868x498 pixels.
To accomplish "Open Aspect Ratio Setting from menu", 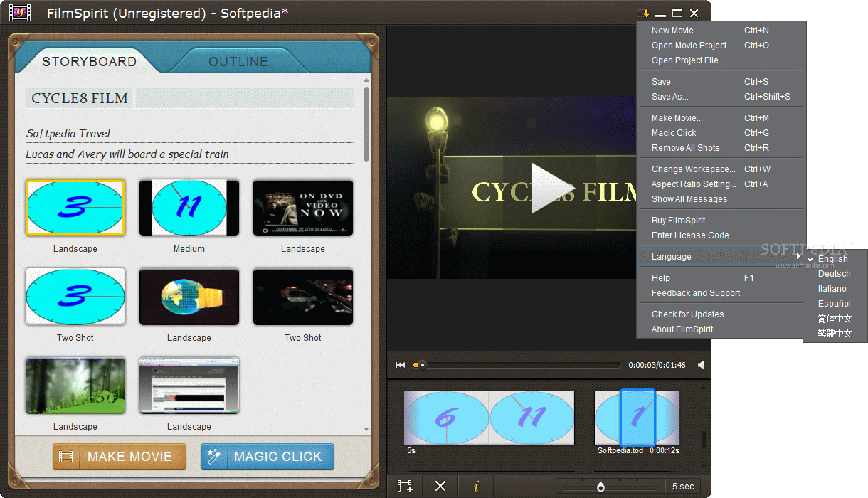I will coord(721,184).
